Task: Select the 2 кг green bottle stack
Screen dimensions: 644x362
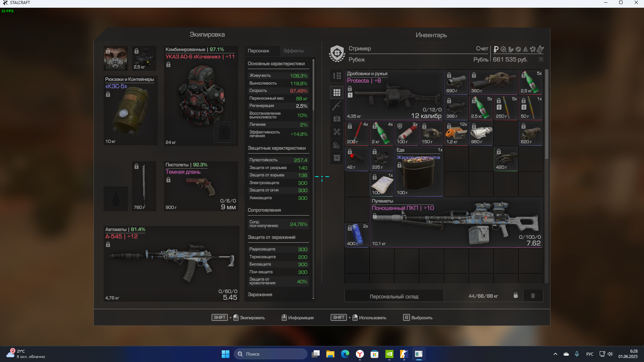Action: [x=382, y=133]
